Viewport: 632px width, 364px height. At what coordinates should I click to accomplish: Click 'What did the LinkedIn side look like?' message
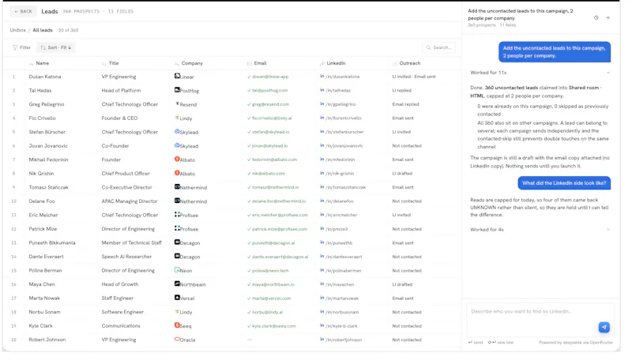[x=564, y=183]
